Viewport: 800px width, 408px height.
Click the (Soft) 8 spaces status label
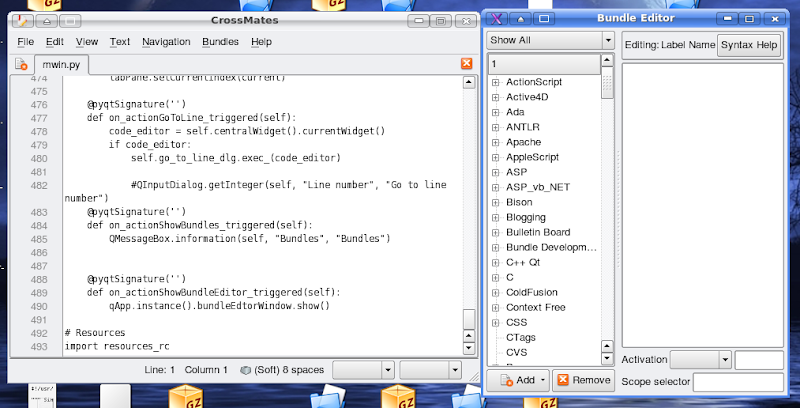[289, 370]
